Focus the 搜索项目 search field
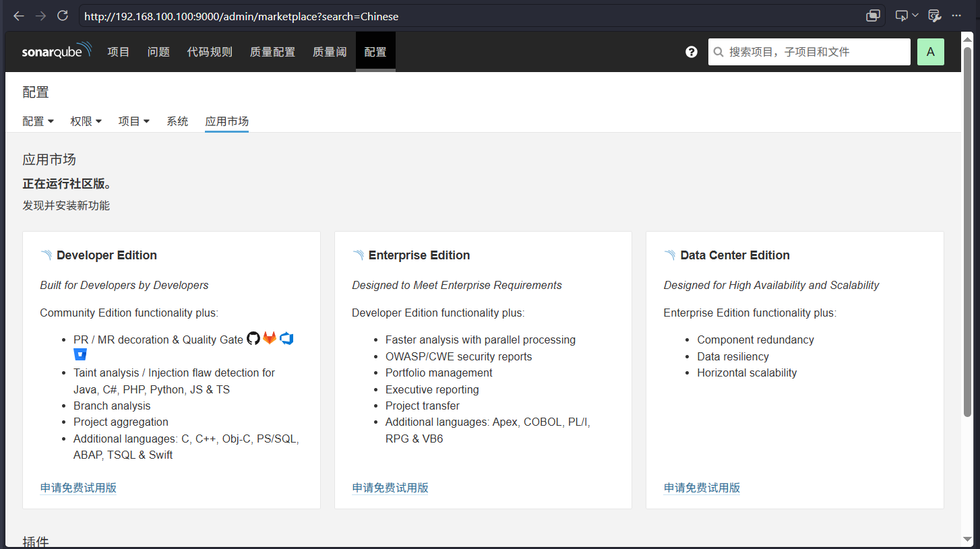 (x=809, y=52)
